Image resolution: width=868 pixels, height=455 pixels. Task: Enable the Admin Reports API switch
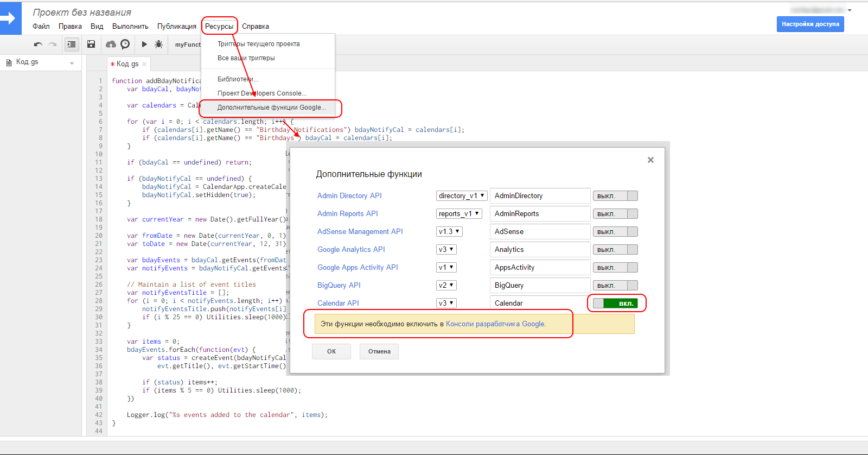coord(615,214)
